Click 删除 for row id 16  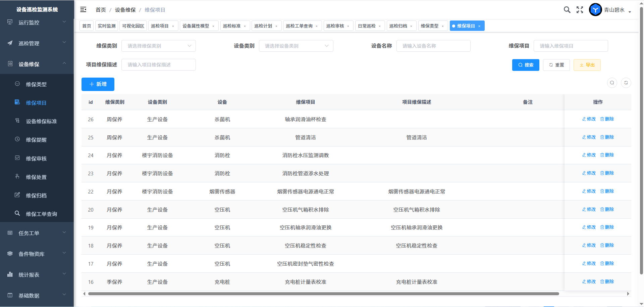(607, 282)
